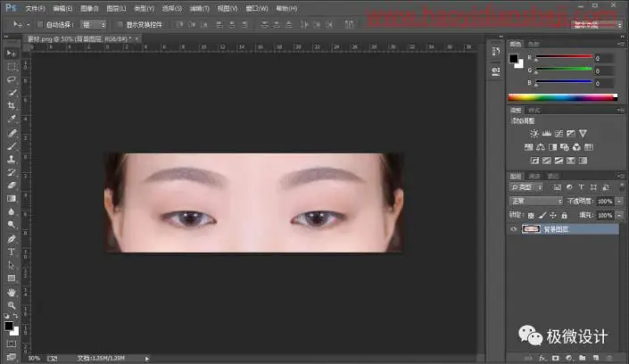Screen dimensions: 629x364
Task: Select the Move tool in the toolbox
Action: [12, 53]
